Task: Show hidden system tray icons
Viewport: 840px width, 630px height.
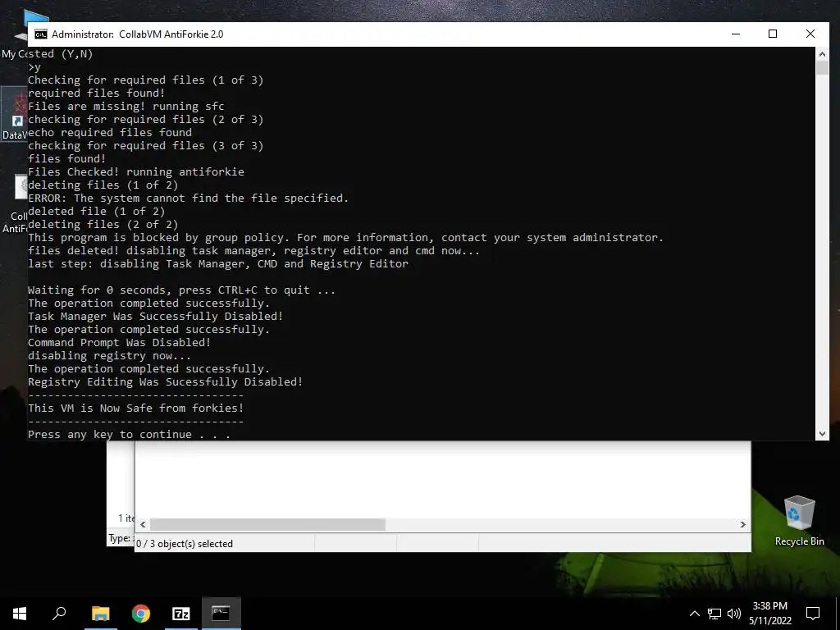Action: (694, 614)
